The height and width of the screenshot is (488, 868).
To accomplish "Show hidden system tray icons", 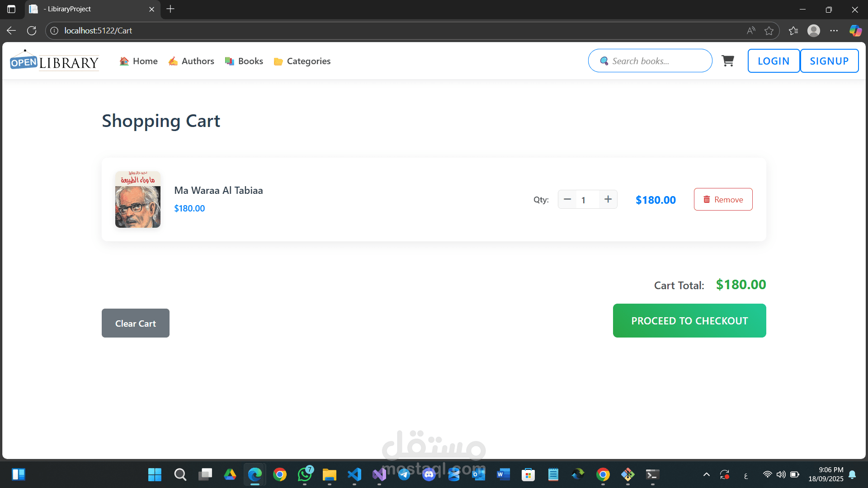I will 707,474.
